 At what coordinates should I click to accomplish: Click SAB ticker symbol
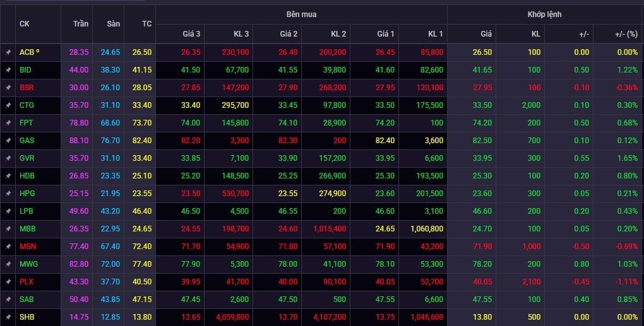click(27, 299)
